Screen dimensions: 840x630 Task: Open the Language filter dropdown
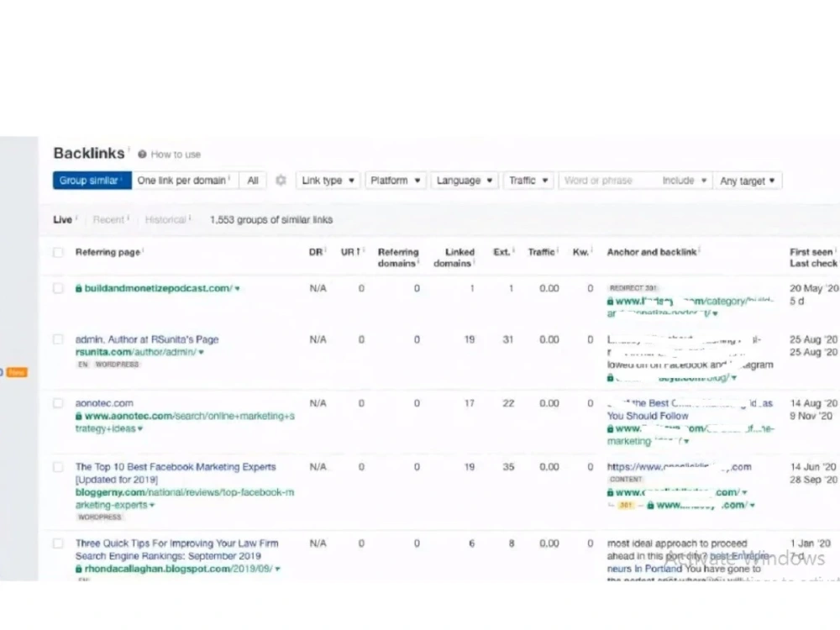click(465, 181)
